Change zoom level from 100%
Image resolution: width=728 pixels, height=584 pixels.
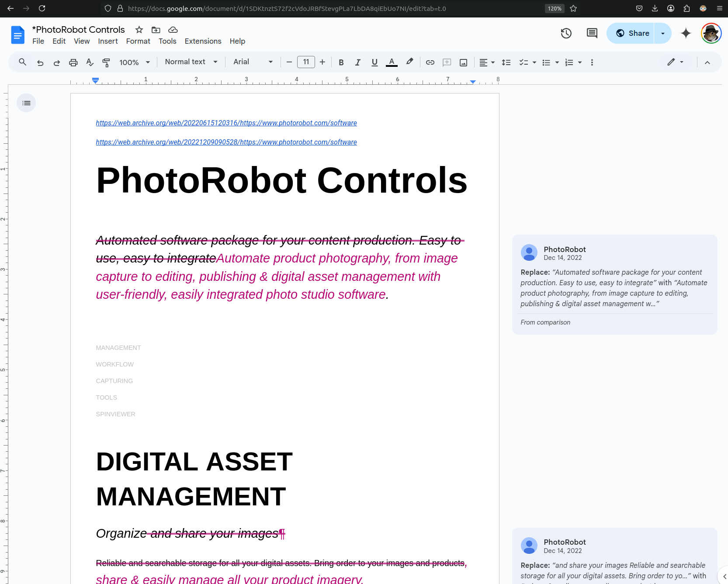[135, 62]
